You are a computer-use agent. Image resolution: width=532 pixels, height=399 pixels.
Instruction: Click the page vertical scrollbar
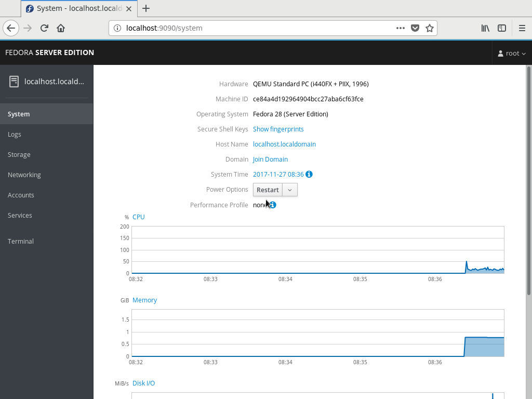click(528, 181)
